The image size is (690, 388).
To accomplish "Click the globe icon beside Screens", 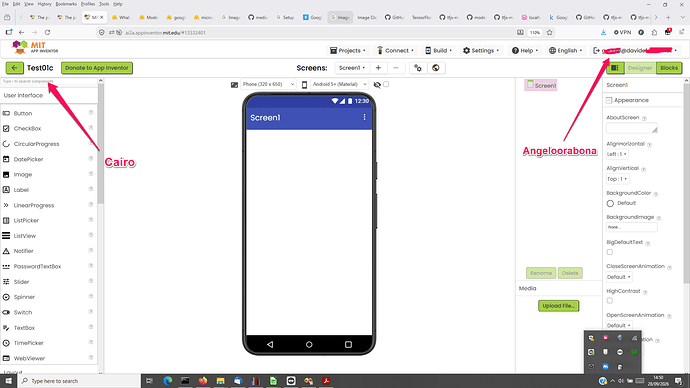I will (436, 68).
